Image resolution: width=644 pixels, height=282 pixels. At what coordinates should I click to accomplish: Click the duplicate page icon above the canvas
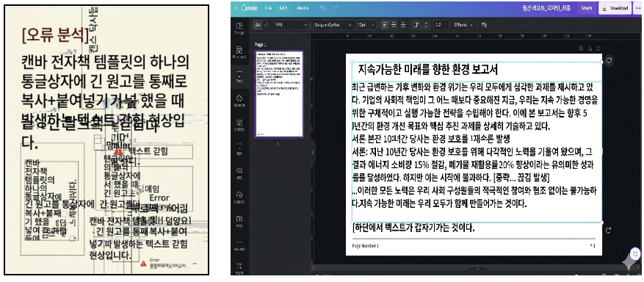(x=580, y=48)
